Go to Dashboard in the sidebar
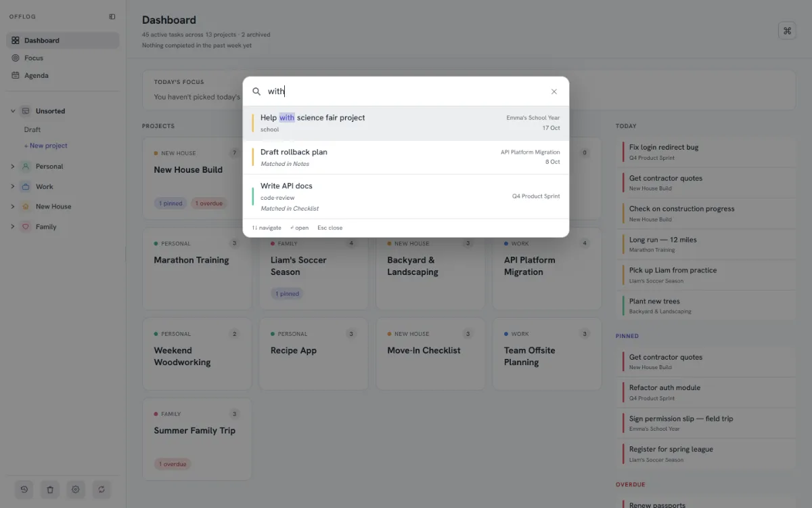The height and width of the screenshot is (508, 812). tap(63, 41)
